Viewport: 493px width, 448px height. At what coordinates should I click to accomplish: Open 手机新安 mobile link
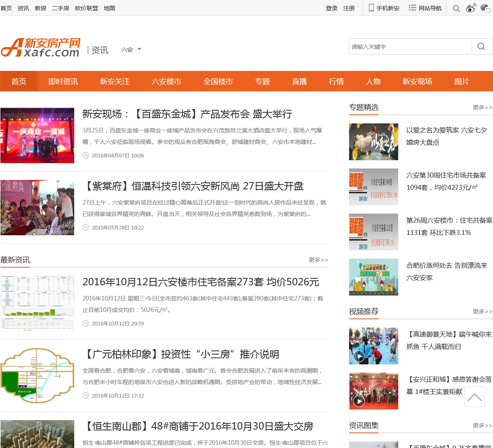(x=384, y=8)
